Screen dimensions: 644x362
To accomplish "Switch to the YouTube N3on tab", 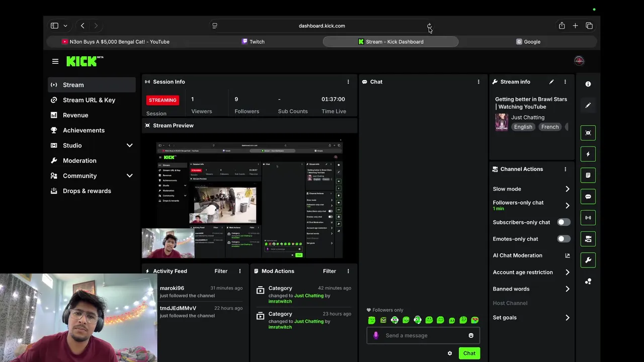I will [116, 42].
